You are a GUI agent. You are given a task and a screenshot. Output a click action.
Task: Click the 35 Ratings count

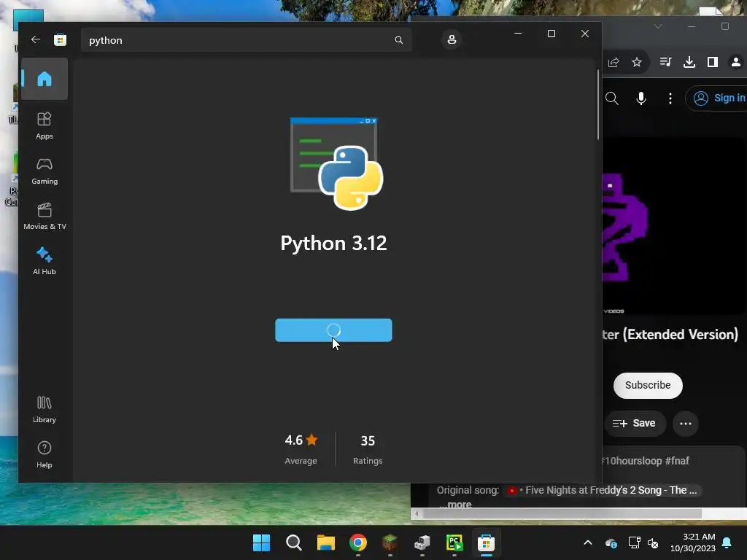pyautogui.click(x=368, y=448)
